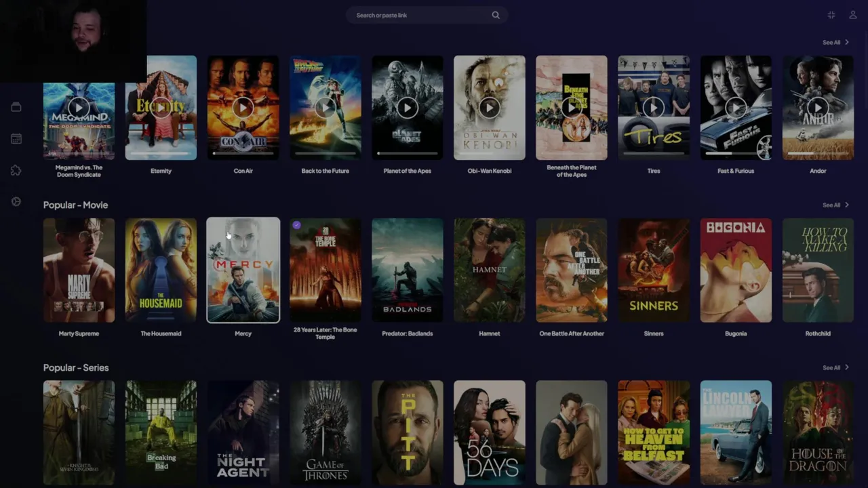Click See All for Popular - Series
The image size is (868, 488).
coord(835,367)
